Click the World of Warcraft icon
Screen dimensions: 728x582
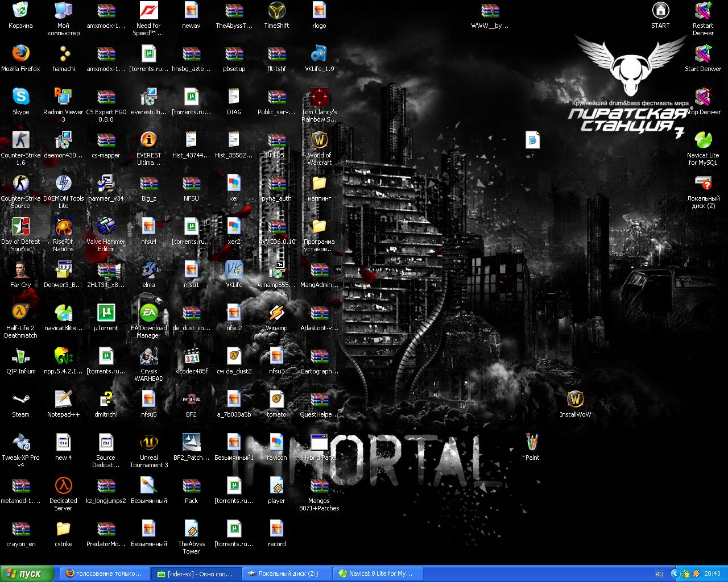[319, 140]
